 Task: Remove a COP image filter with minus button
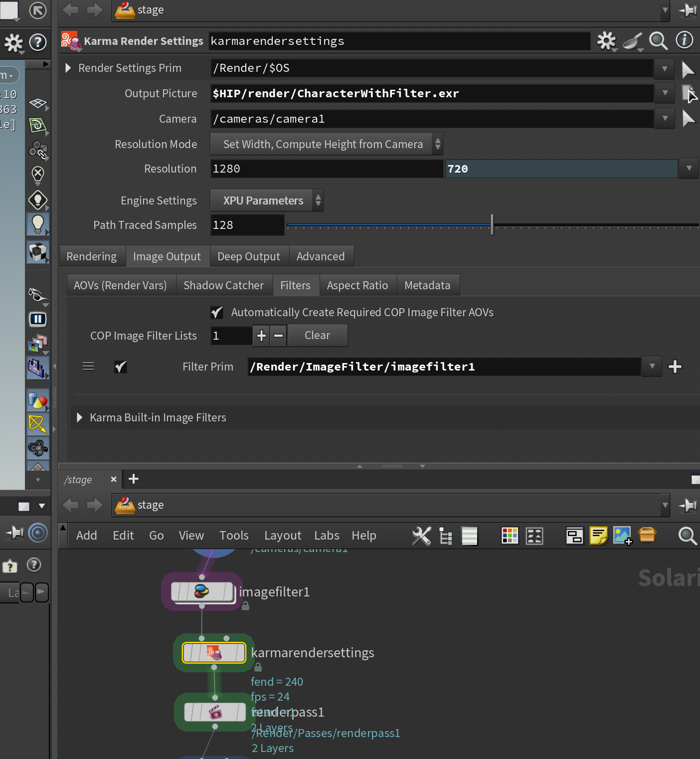click(x=279, y=336)
